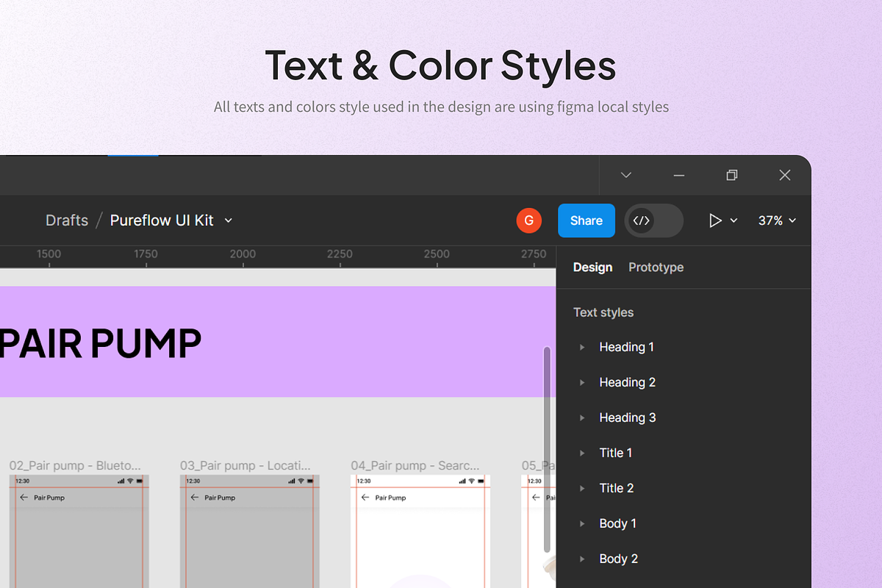
Task: Minimize the Figma window
Action: pyautogui.click(x=679, y=175)
